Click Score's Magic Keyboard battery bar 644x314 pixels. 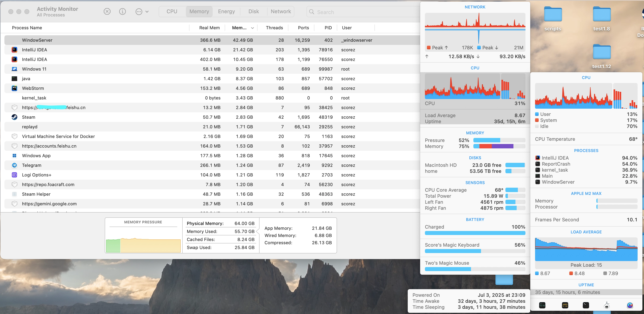475,251
